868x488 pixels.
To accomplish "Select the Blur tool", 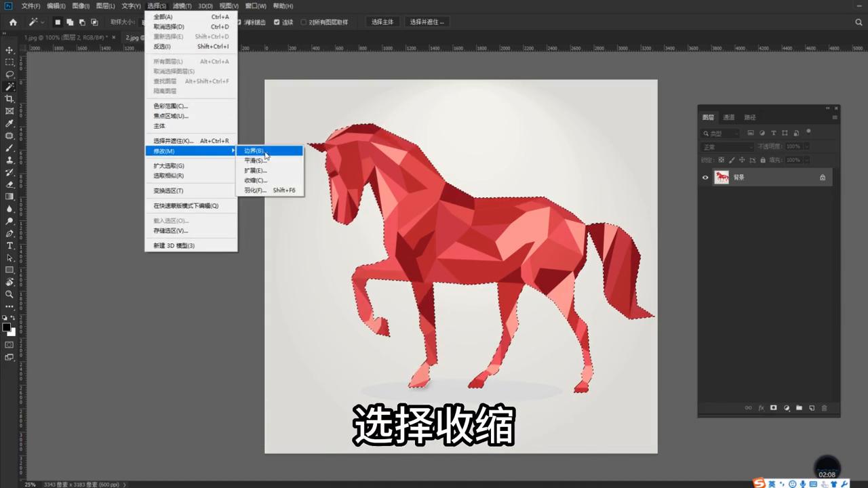I will (x=9, y=209).
